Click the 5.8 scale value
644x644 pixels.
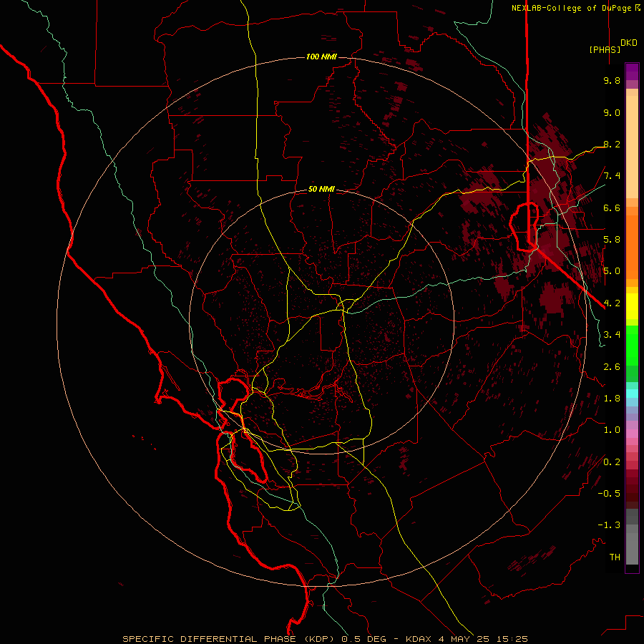point(612,240)
